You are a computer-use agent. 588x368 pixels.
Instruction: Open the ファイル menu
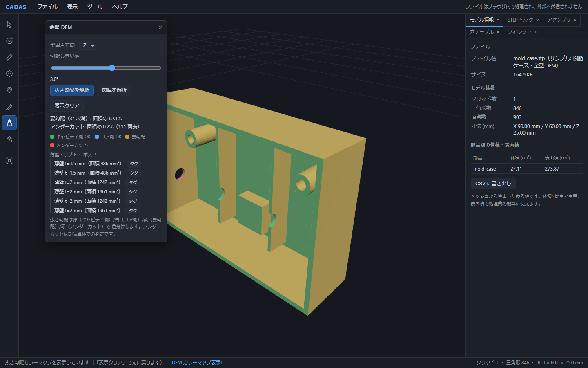coord(47,7)
